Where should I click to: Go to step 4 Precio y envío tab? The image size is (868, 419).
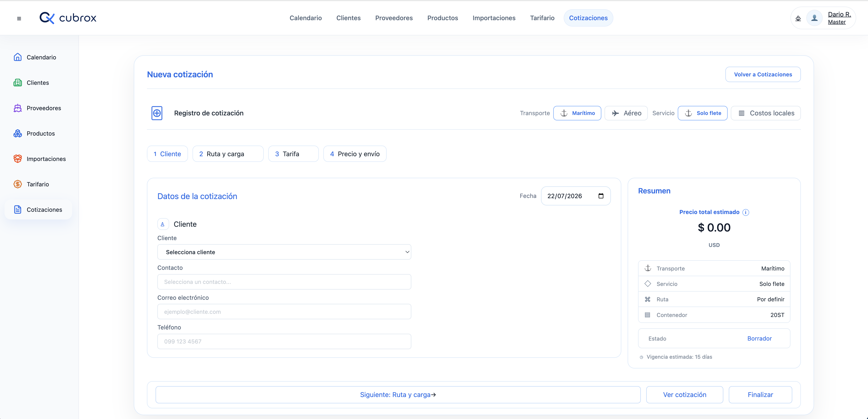[x=355, y=153]
